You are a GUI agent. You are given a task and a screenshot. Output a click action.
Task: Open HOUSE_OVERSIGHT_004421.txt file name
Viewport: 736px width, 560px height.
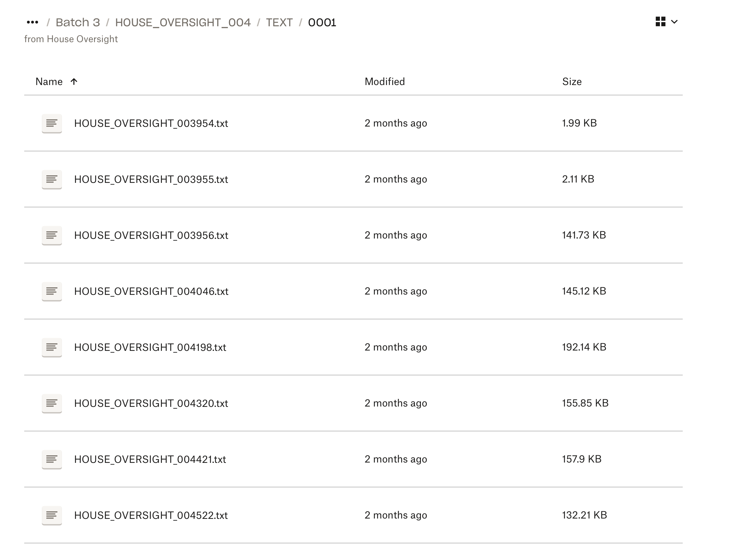pos(150,459)
